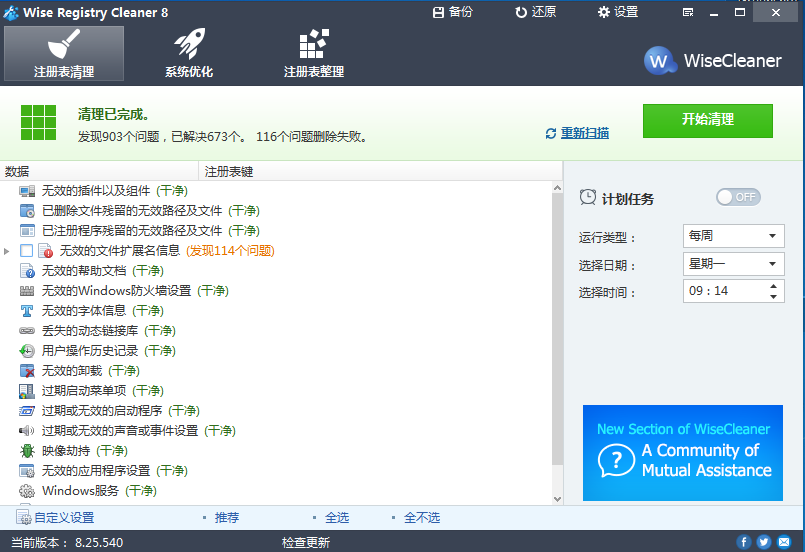Select the 映像劫持 row text
The width and height of the screenshot is (805, 552).
[66, 451]
